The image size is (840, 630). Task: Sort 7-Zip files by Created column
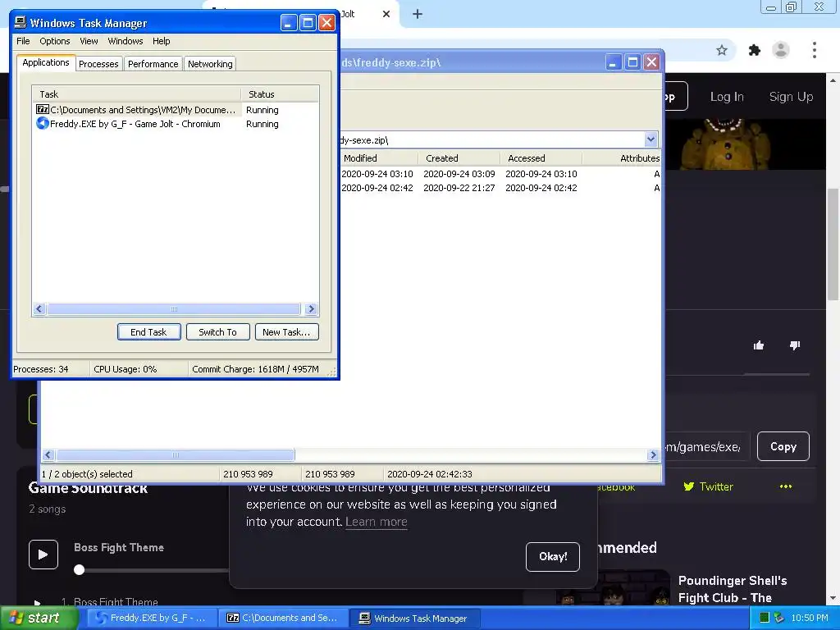click(459, 158)
